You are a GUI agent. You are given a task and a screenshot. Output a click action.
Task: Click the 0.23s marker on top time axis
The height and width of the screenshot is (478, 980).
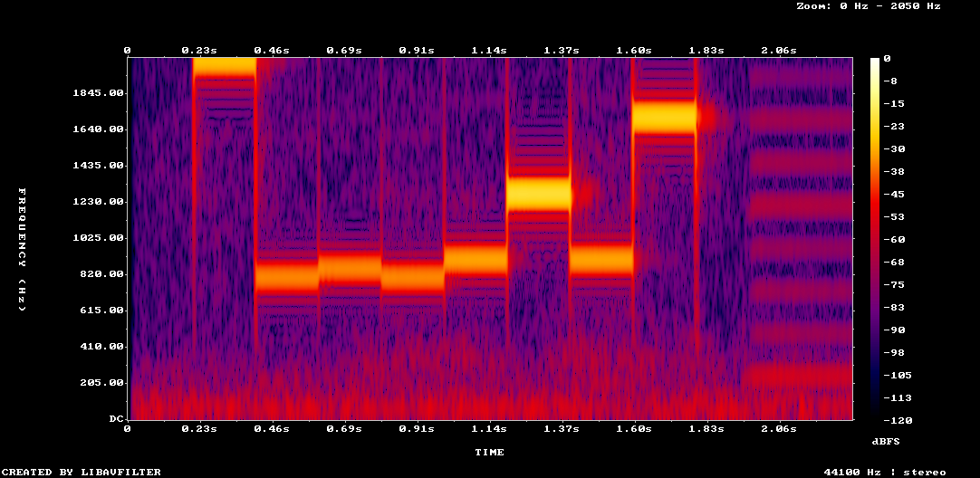[198, 50]
